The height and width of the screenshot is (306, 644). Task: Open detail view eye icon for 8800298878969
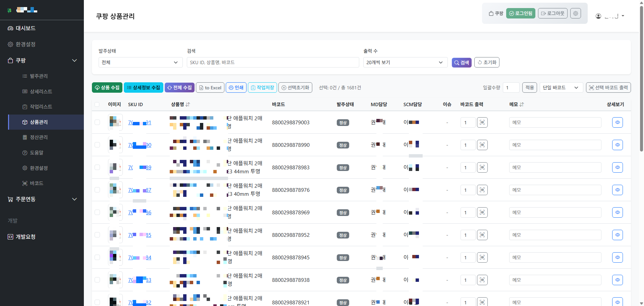point(617,212)
